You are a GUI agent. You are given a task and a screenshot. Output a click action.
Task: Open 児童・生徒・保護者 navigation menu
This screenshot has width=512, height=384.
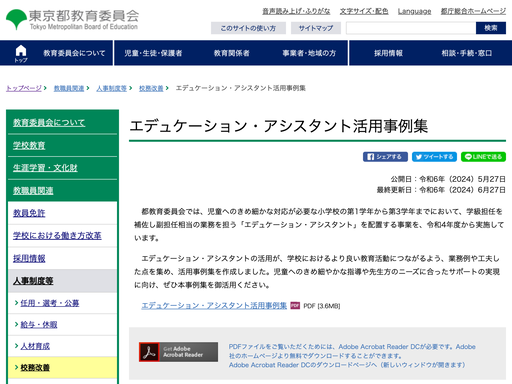click(153, 53)
